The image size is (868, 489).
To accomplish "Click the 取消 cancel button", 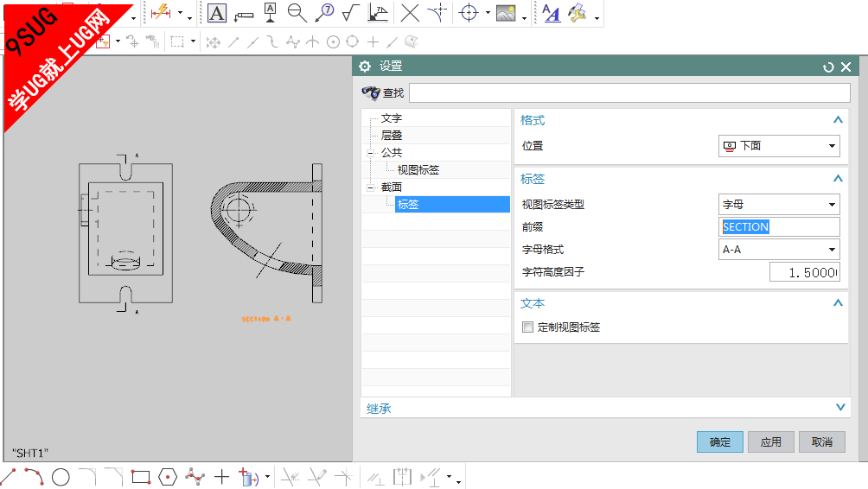I will point(822,442).
